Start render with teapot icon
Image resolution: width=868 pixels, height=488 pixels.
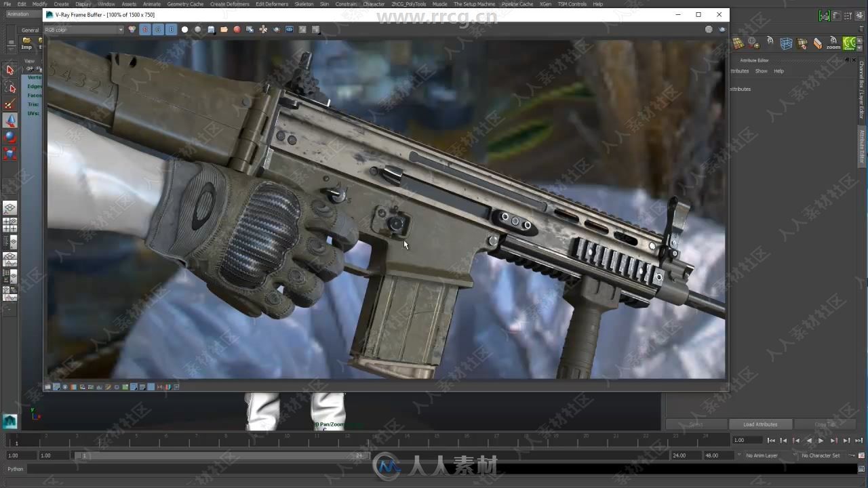(276, 30)
